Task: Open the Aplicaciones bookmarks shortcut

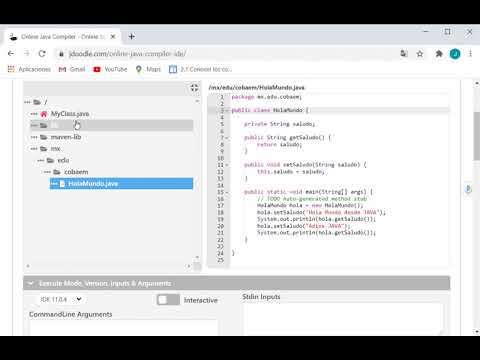Action: [29, 69]
